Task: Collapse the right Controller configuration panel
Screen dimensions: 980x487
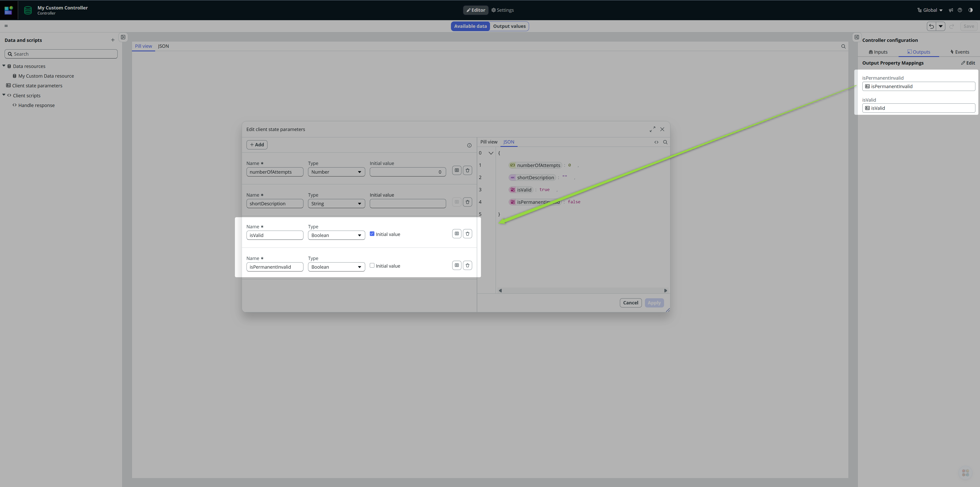Action: coord(856,37)
